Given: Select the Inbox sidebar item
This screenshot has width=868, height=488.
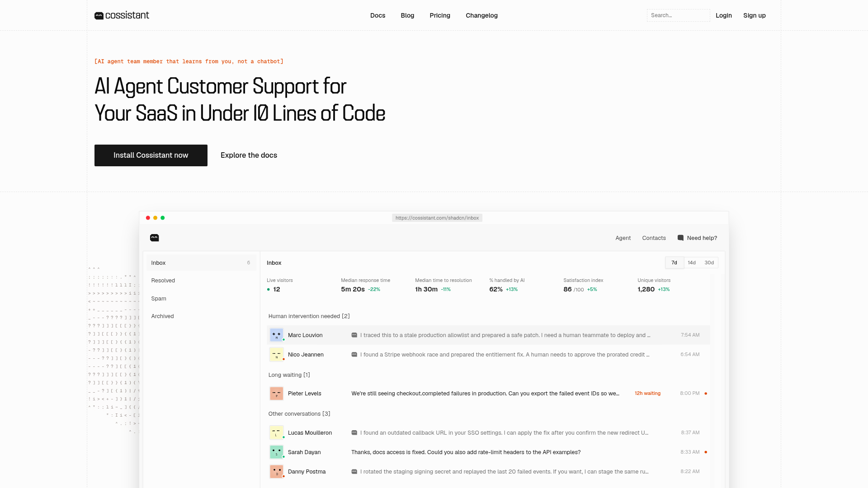Looking at the screenshot, I should 201,263.
